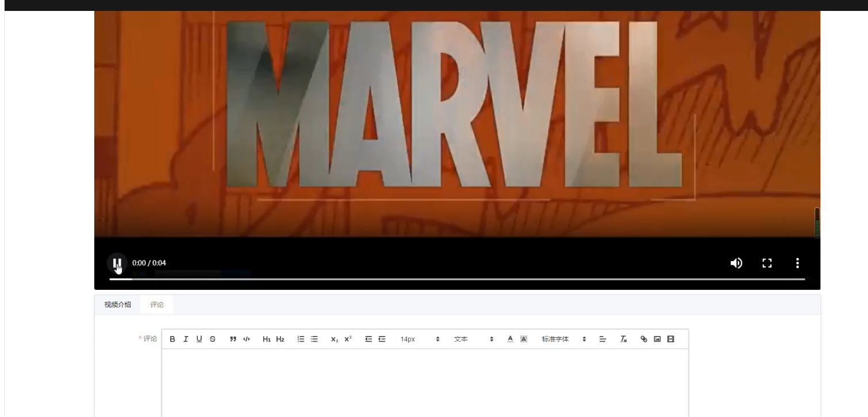
Task: Click inside the comment text area
Action: 425,382
